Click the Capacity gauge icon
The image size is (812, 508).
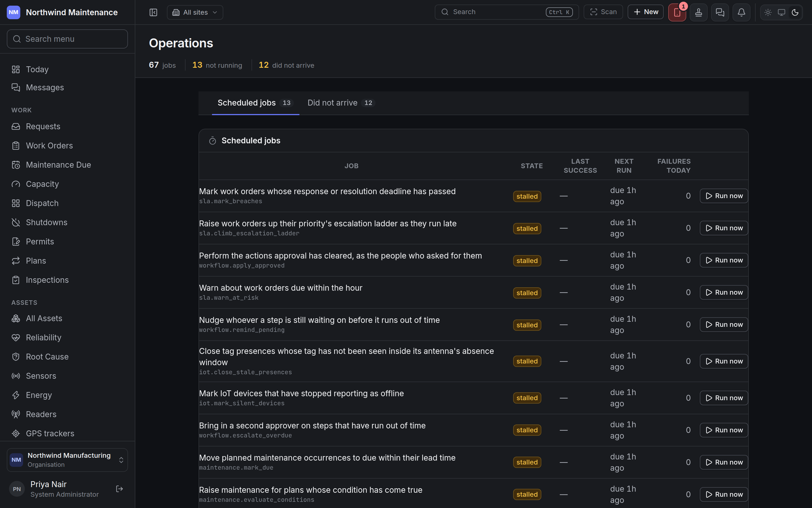(16, 184)
